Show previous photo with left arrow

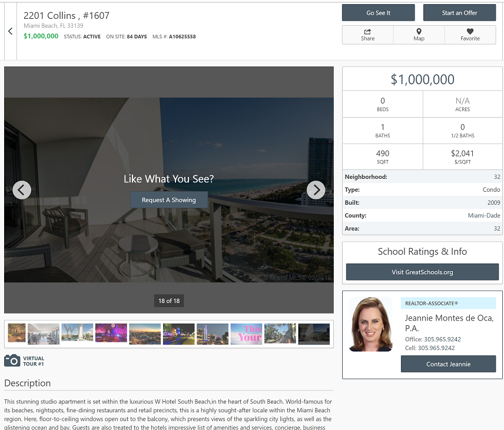coord(22,190)
